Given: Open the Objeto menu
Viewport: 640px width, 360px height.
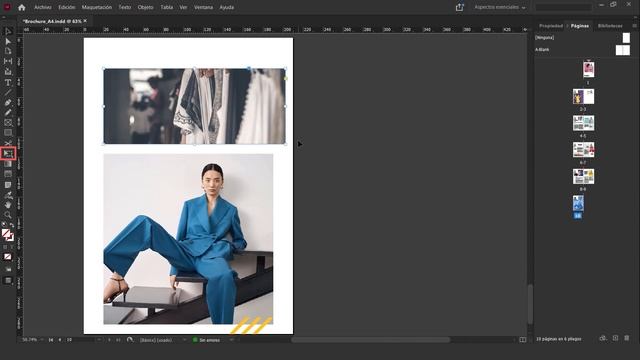Looking at the screenshot, I should coord(145,7).
